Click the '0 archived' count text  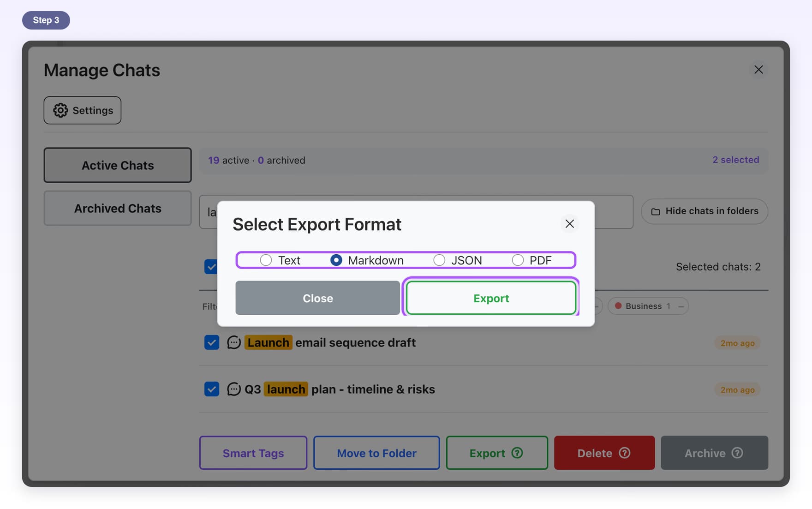(281, 160)
